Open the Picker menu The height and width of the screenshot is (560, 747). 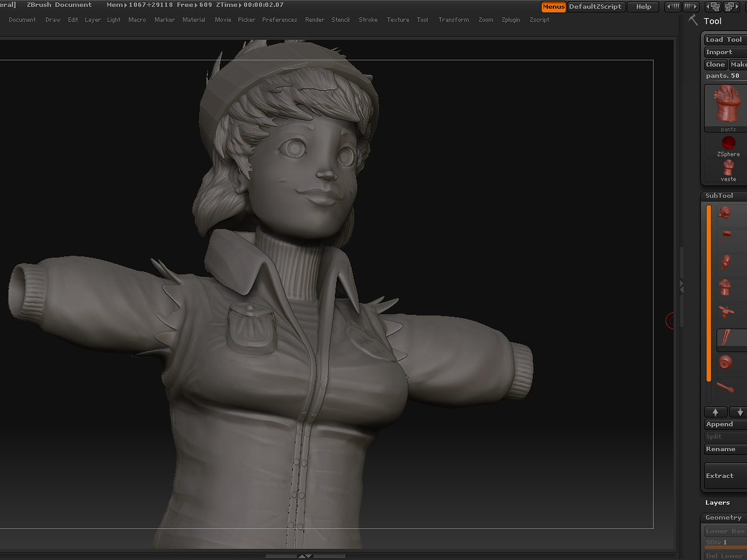(247, 20)
